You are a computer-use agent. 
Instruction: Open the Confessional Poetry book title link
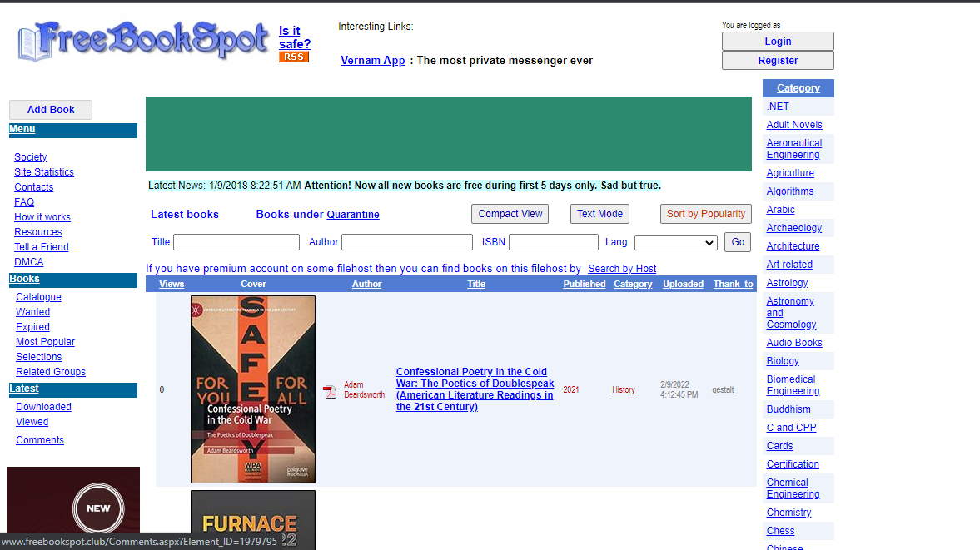coord(475,389)
